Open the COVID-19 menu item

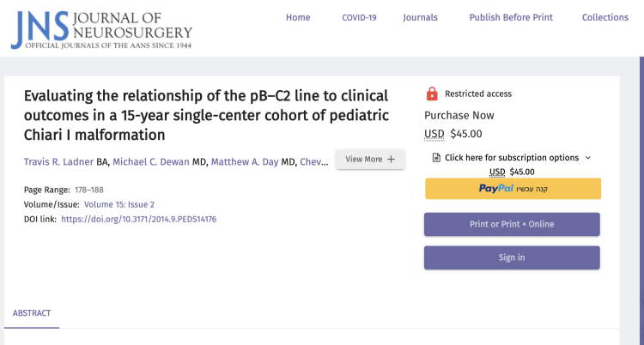tap(361, 17)
